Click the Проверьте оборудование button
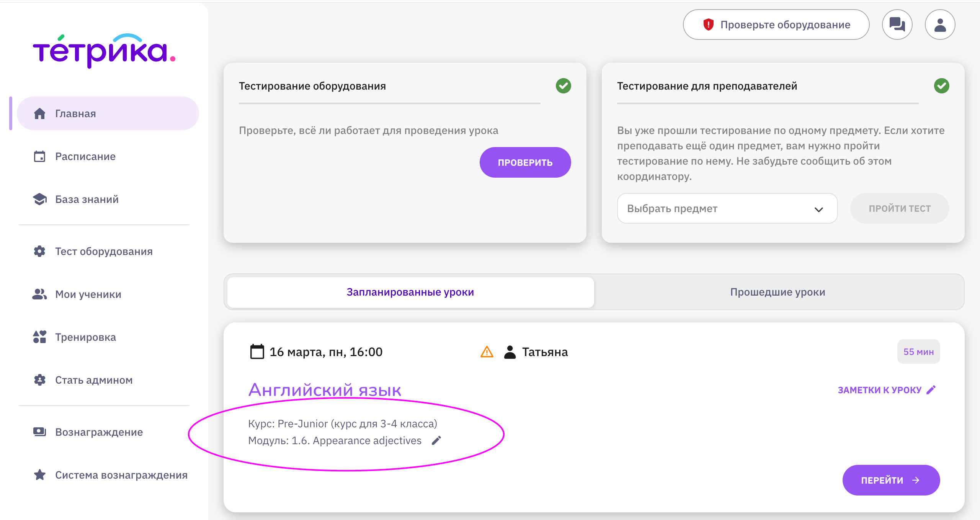The width and height of the screenshot is (980, 520). click(x=776, y=25)
